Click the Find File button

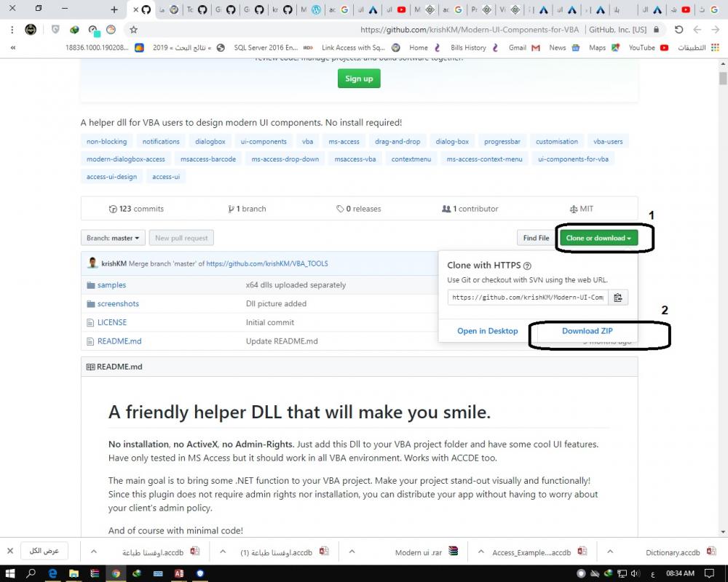[537, 238]
